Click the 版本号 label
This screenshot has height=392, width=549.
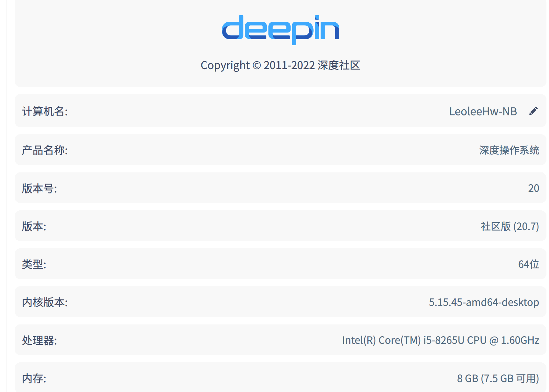(x=40, y=188)
